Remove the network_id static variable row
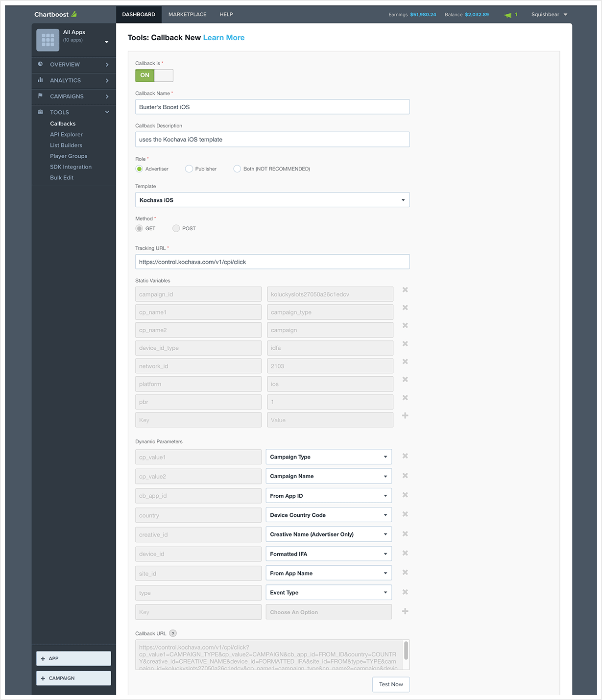This screenshot has width=602, height=700. pos(405,362)
